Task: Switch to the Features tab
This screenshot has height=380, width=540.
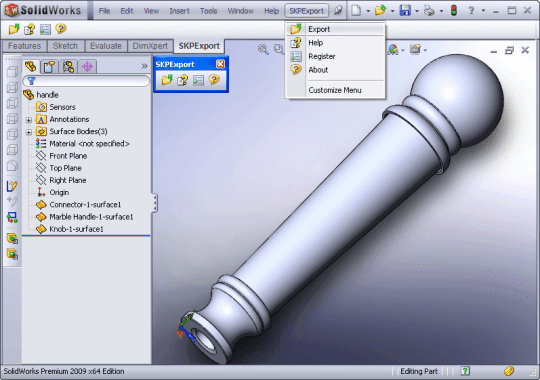Action: pyautogui.click(x=24, y=46)
